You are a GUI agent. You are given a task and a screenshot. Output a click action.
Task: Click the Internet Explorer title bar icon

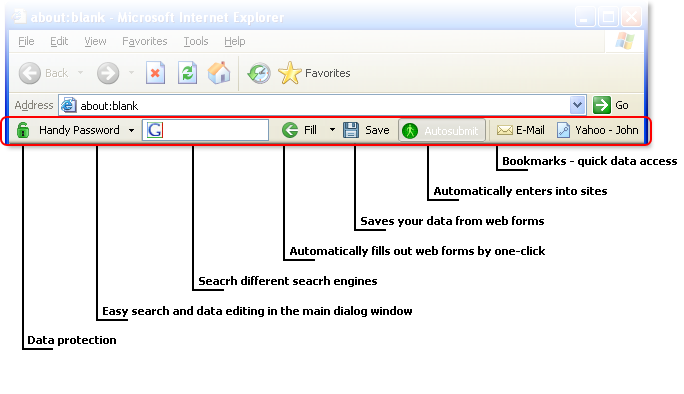click(19, 17)
